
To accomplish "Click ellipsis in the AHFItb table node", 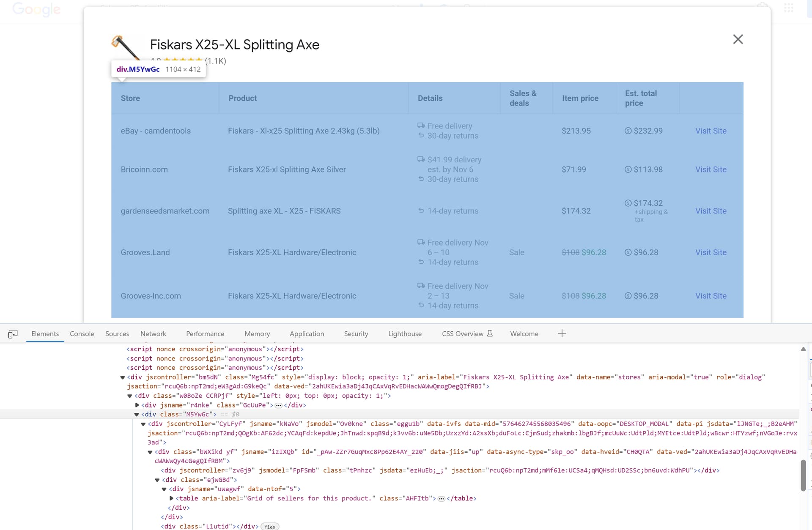I will tap(441, 499).
